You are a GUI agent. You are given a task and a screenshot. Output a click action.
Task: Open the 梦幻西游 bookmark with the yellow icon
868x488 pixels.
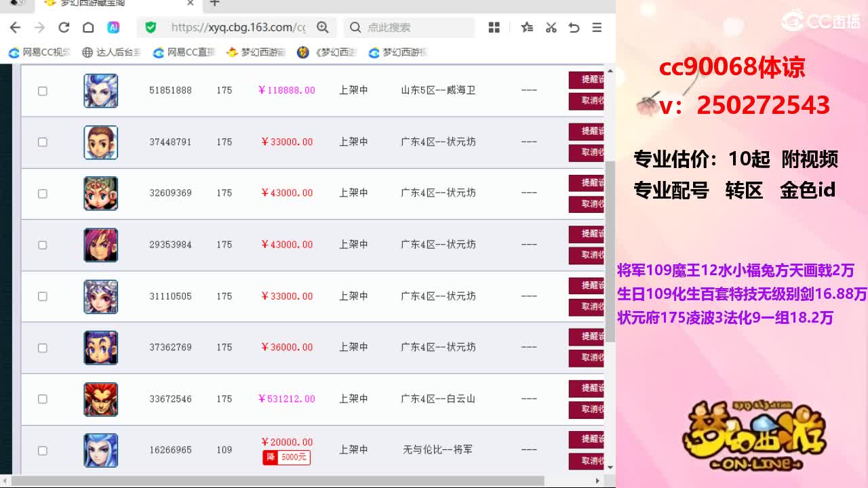pyautogui.click(x=256, y=52)
